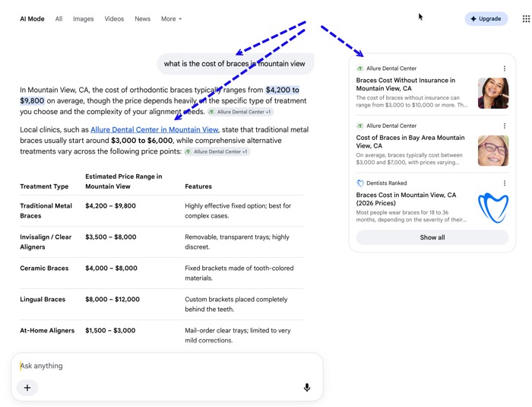532x407 pixels.
Task: Click 'Traditional Metal Braces' table row label
Action: [x=46, y=211]
